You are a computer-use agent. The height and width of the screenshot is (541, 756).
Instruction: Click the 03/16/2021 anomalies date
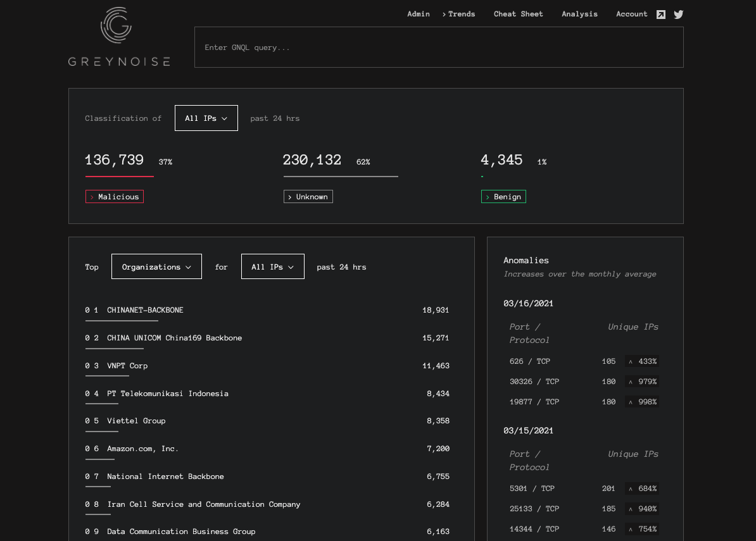point(528,304)
